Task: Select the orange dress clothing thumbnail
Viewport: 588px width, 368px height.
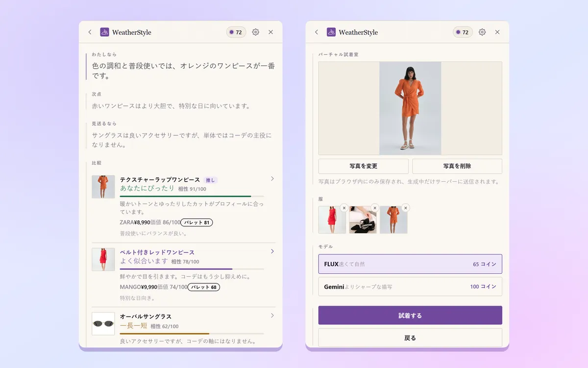Action: (x=393, y=220)
